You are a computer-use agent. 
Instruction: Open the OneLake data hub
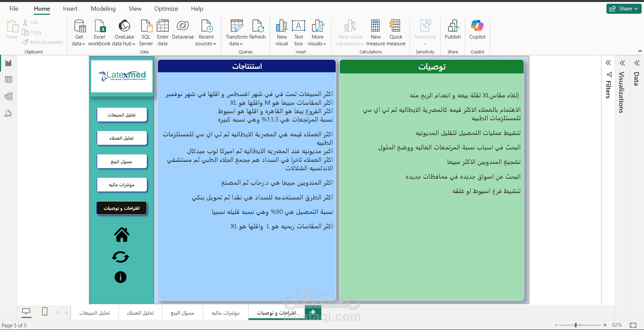click(x=124, y=33)
